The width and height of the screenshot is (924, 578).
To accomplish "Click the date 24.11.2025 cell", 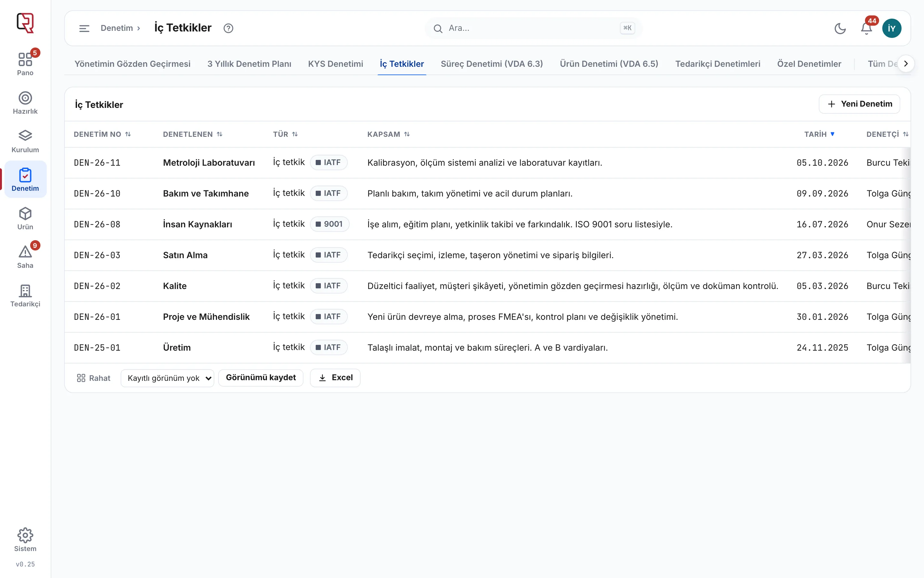I will [822, 347].
